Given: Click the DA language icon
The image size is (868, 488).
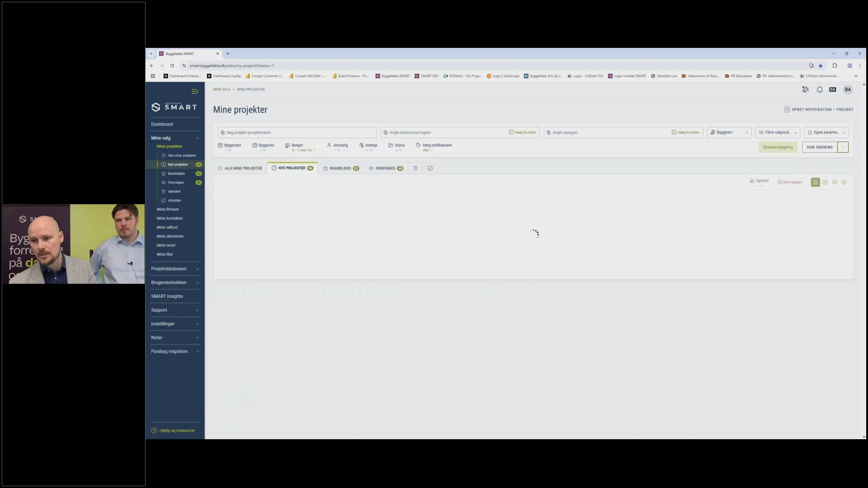Looking at the screenshot, I should pyautogui.click(x=833, y=89).
